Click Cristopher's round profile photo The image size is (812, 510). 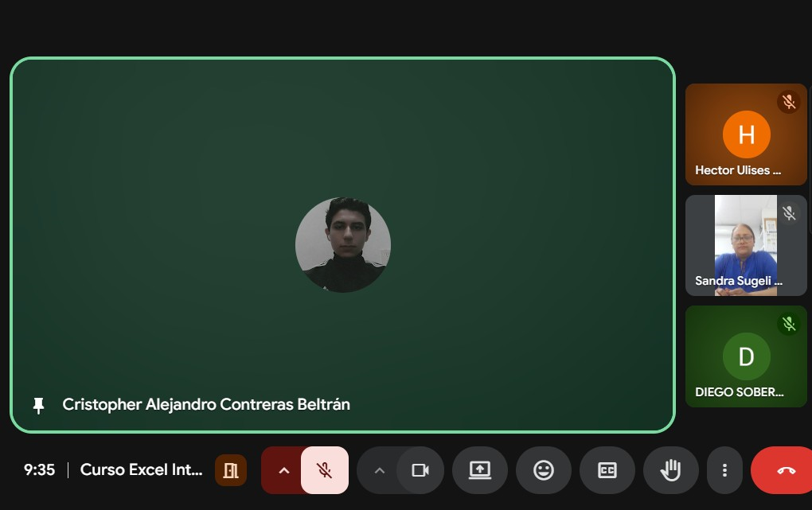tap(342, 245)
